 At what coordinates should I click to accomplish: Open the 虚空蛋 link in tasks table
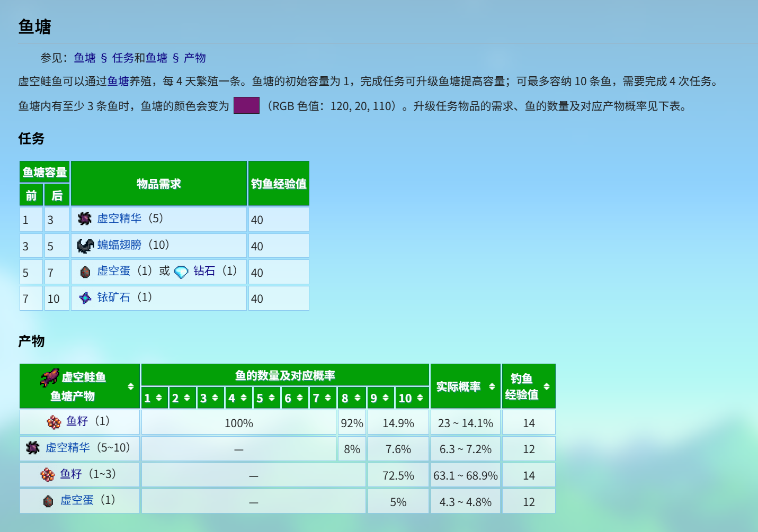[113, 270]
